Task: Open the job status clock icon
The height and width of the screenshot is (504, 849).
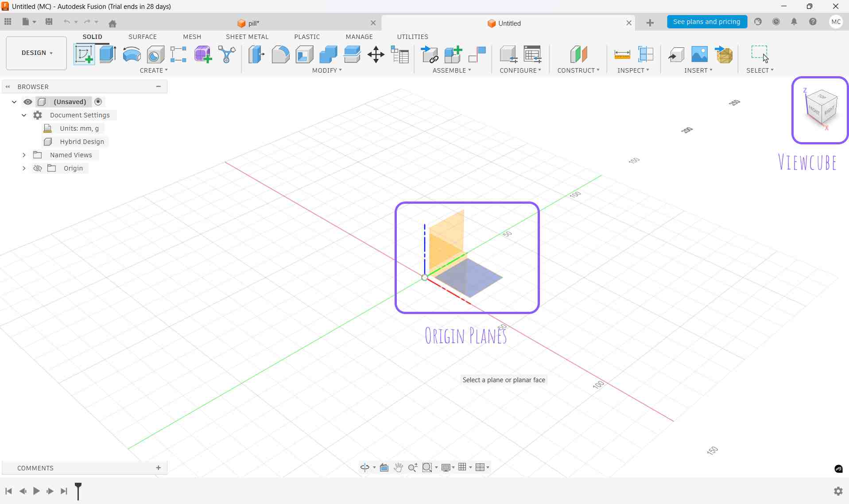Action: (x=776, y=22)
